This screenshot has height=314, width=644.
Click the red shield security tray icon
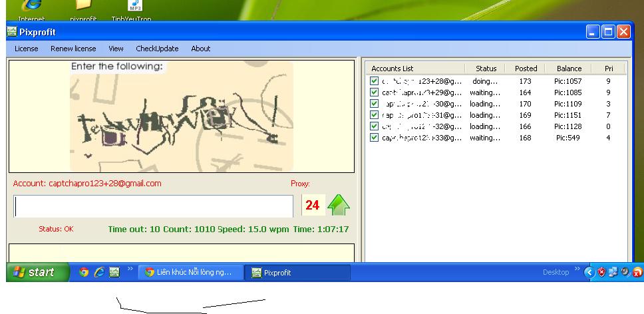point(601,272)
